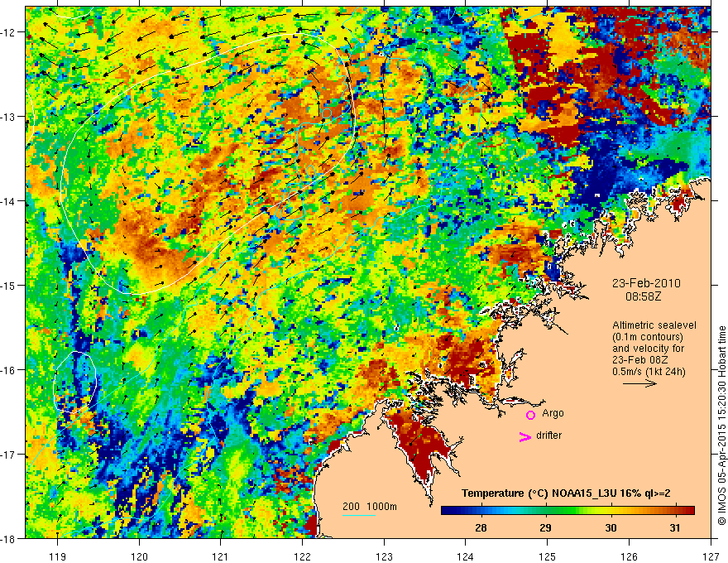Click the colorbar tick label '31'
This screenshot has height=563, width=728.
(x=675, y=527)
